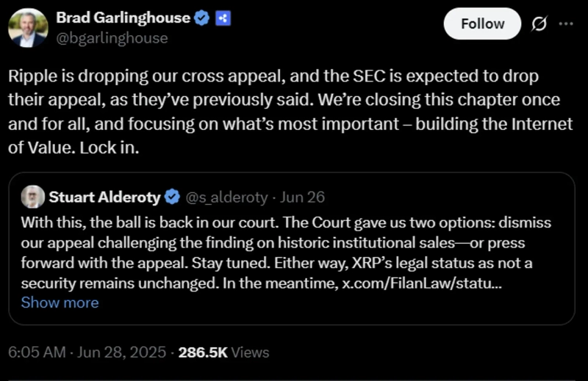Open Stuart Alderoty's name in quoted post
Viewport: 588px width, 381px height.
pos(104,197)
